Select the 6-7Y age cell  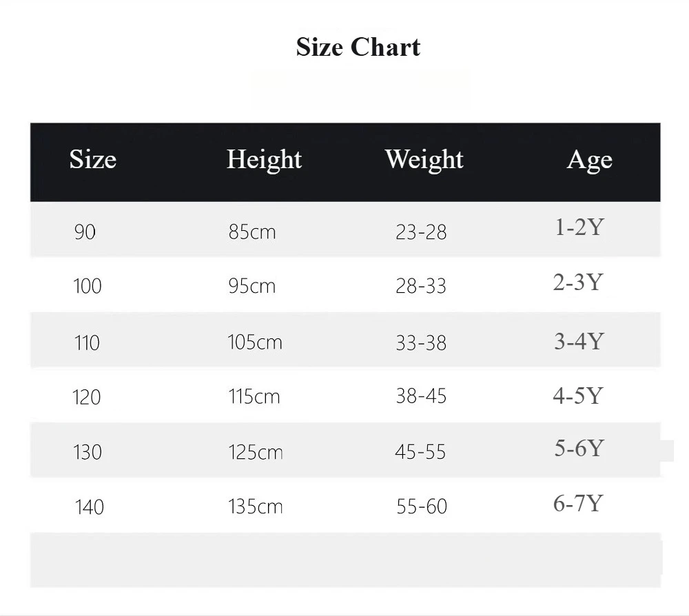578,504
